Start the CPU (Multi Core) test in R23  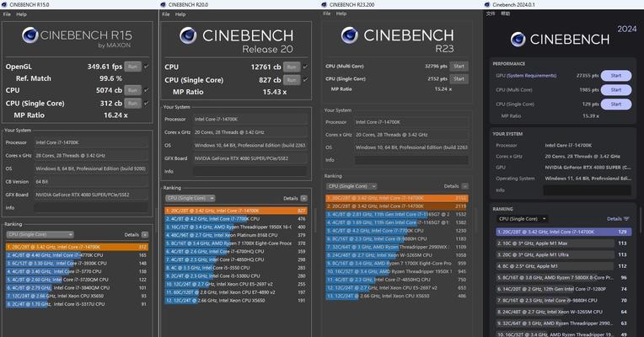(459, 66)
